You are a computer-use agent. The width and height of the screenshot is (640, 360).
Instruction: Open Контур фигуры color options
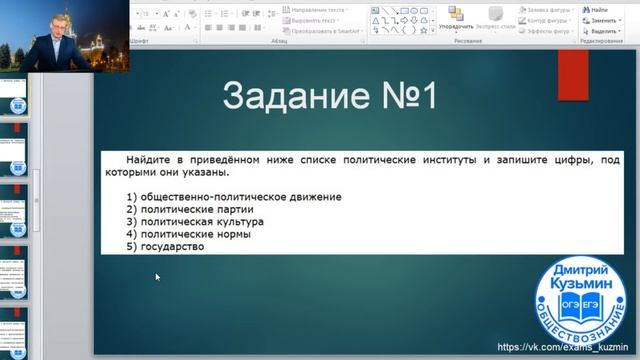tap(545, 20)
